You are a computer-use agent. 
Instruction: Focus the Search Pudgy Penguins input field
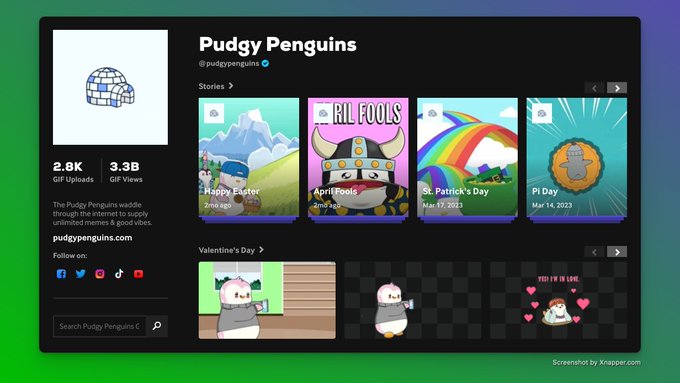99,326
